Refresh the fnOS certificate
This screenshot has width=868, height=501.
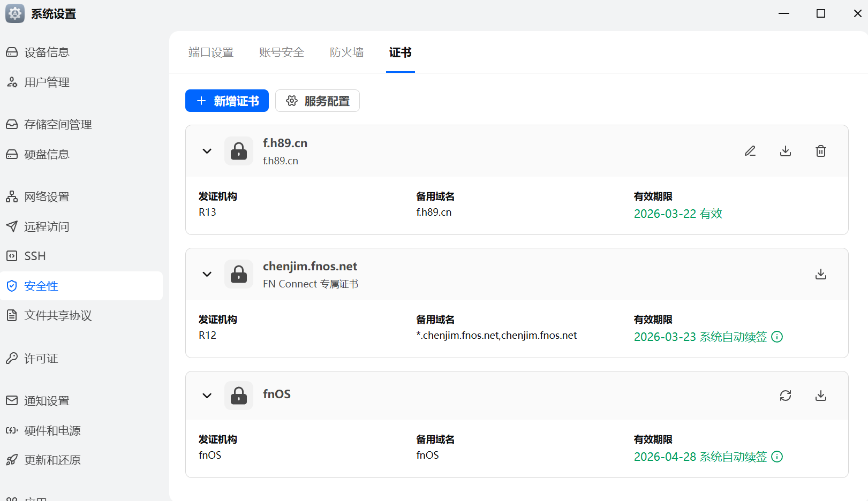coord(785,396)
